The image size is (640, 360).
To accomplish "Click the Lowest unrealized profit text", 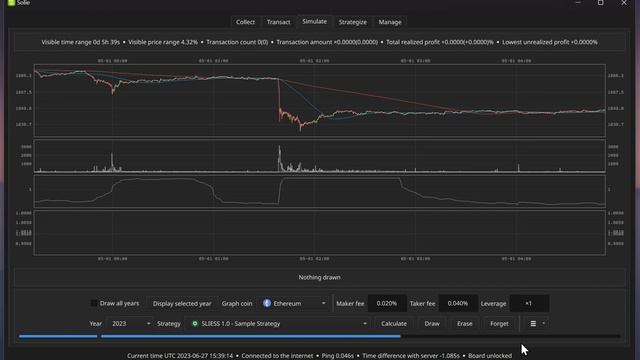I will 550,42.
